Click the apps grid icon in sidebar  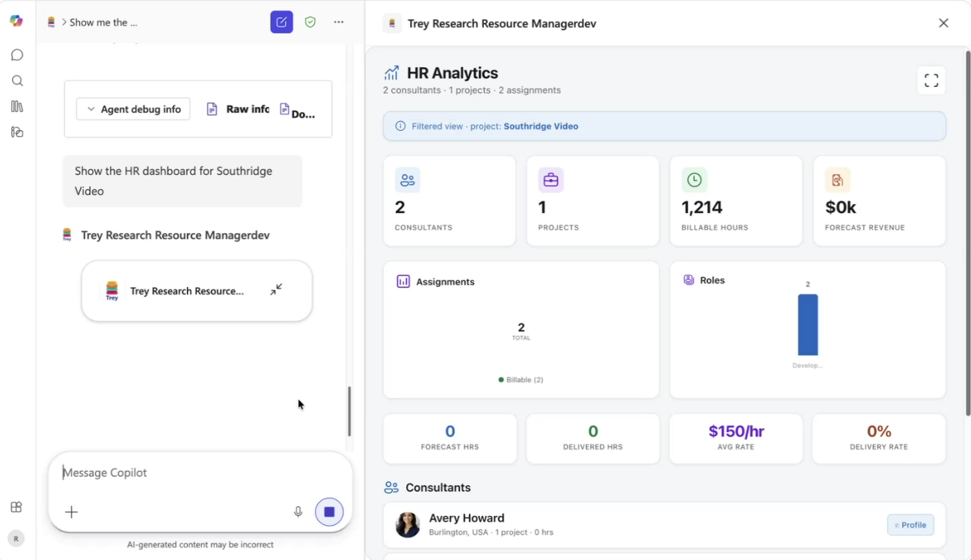(x=16, y=507)
